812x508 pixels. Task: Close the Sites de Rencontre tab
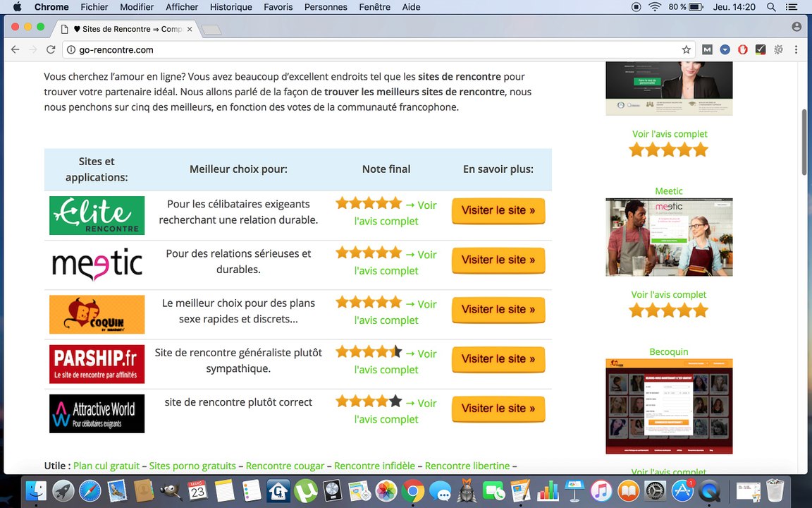click(190, 29)
